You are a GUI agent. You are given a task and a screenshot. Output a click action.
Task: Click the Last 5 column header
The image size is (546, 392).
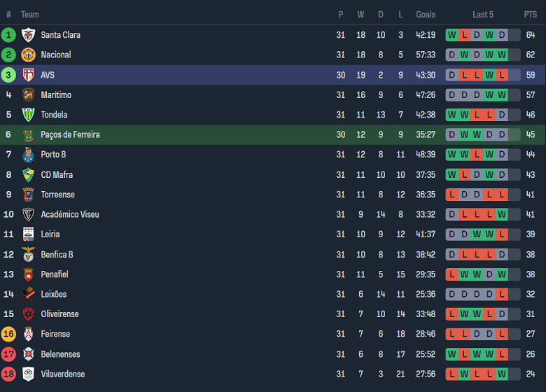(x=483, y=15)
